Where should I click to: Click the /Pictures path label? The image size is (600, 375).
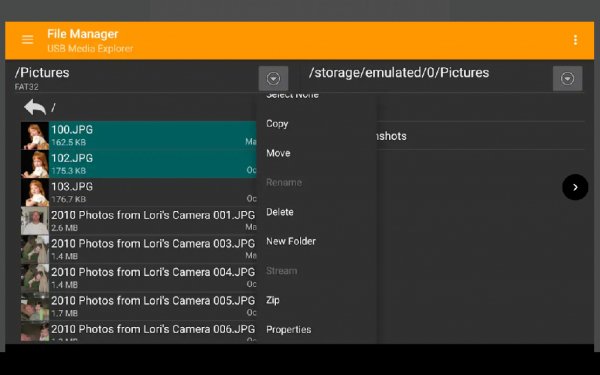[x=42, y=73]
